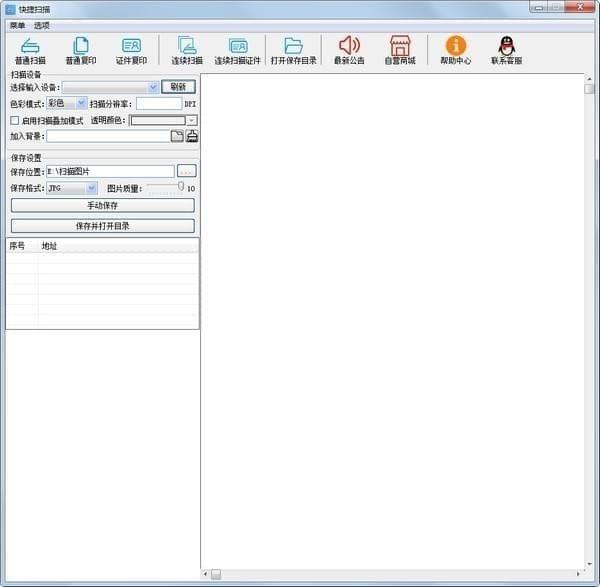Click the save location path field
The image size is (600, 587).
click(x=110, y=171)
